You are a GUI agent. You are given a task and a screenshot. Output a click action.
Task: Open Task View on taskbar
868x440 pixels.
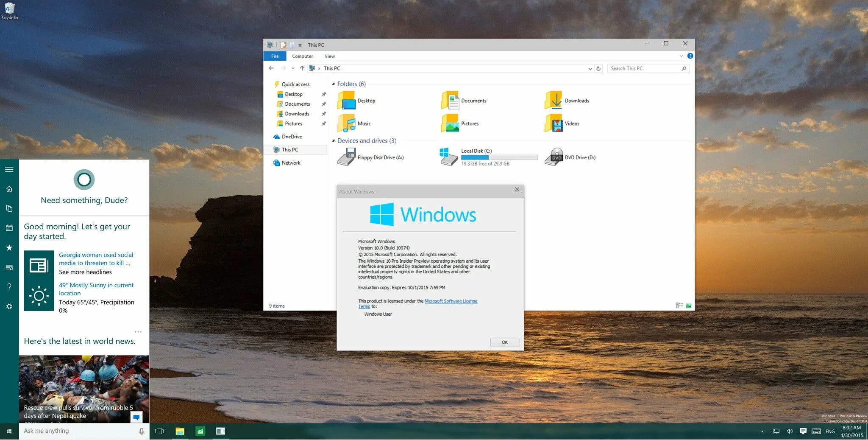pos(159,431)
